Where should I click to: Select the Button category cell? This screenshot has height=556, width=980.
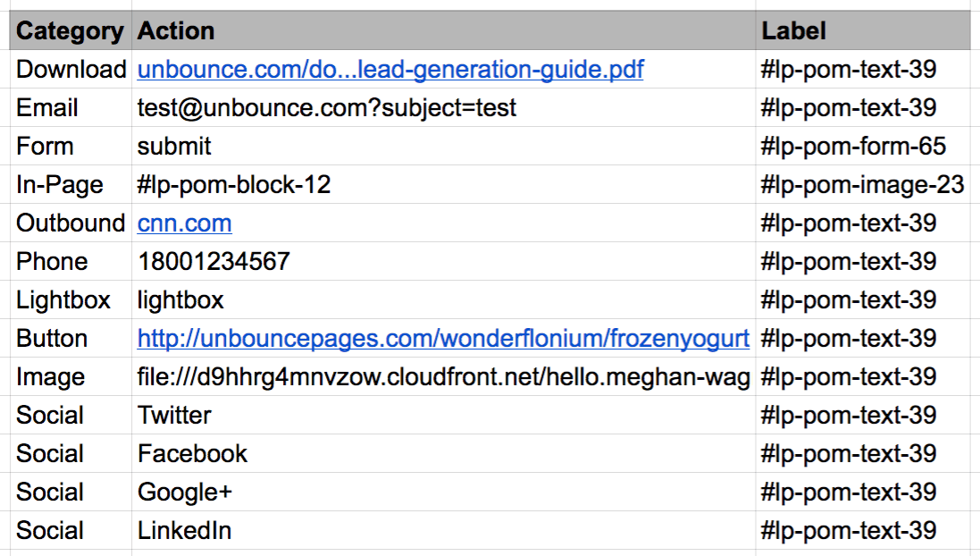pos(52,339)
